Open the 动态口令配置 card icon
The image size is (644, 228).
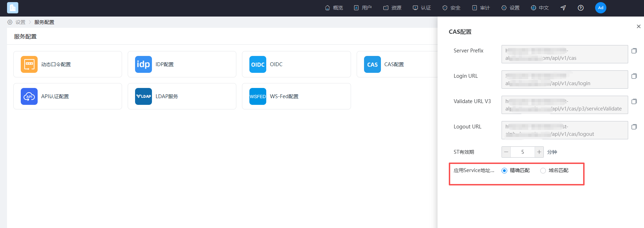click(29, 64)
